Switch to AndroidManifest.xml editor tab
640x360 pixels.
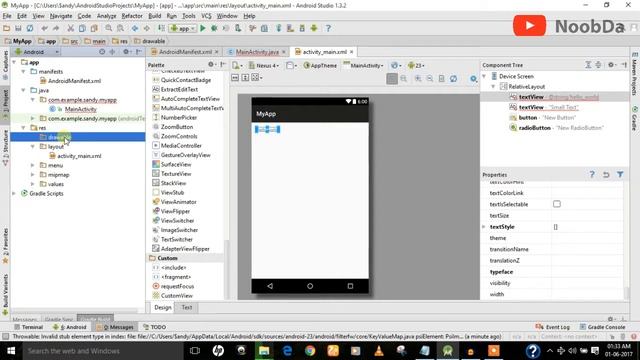pyautogui.click(x=185, y=52)
